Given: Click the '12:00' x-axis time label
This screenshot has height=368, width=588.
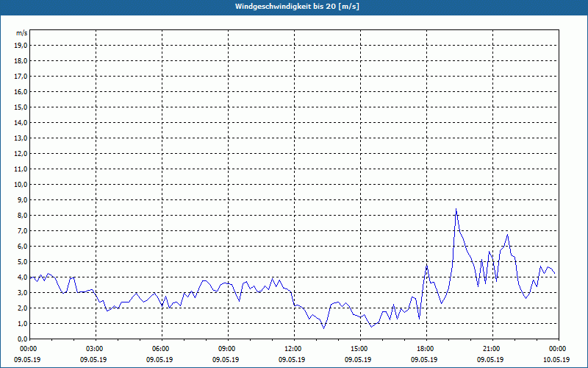Looking at the screenshot, I should pyautogui.click(x=295, y=349).
